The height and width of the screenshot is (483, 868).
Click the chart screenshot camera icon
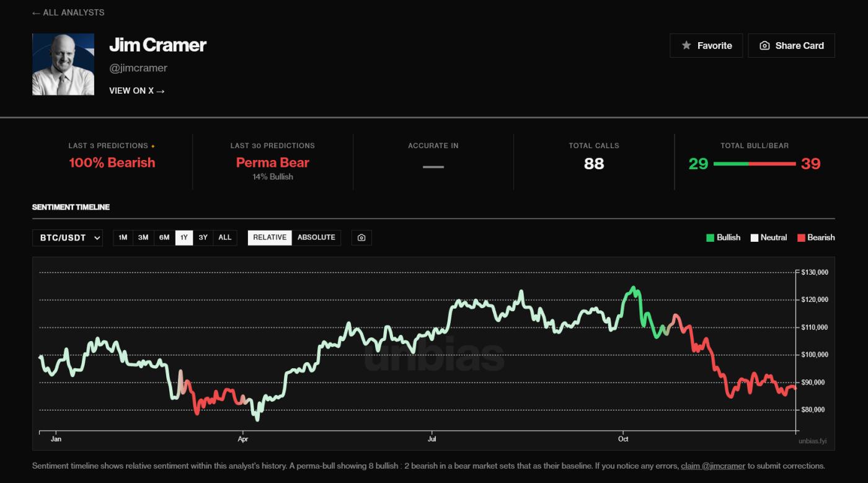pyautogui.click(x=361, y=237)
